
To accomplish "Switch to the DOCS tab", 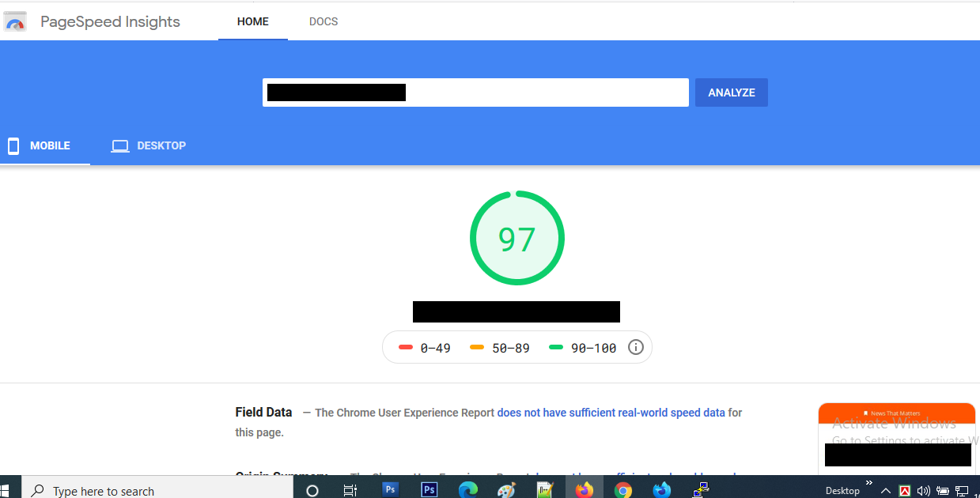I will (324, 22).
